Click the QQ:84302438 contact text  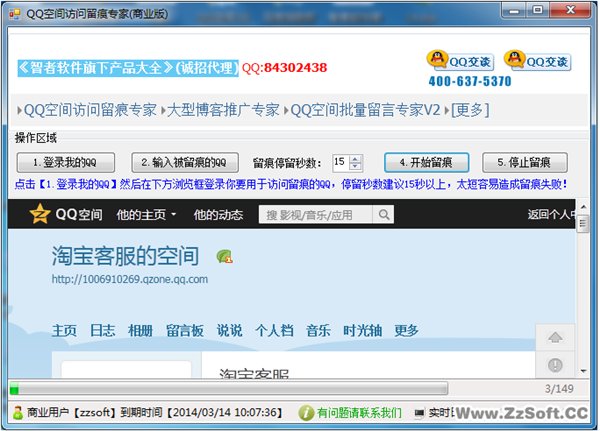(285, 68)
